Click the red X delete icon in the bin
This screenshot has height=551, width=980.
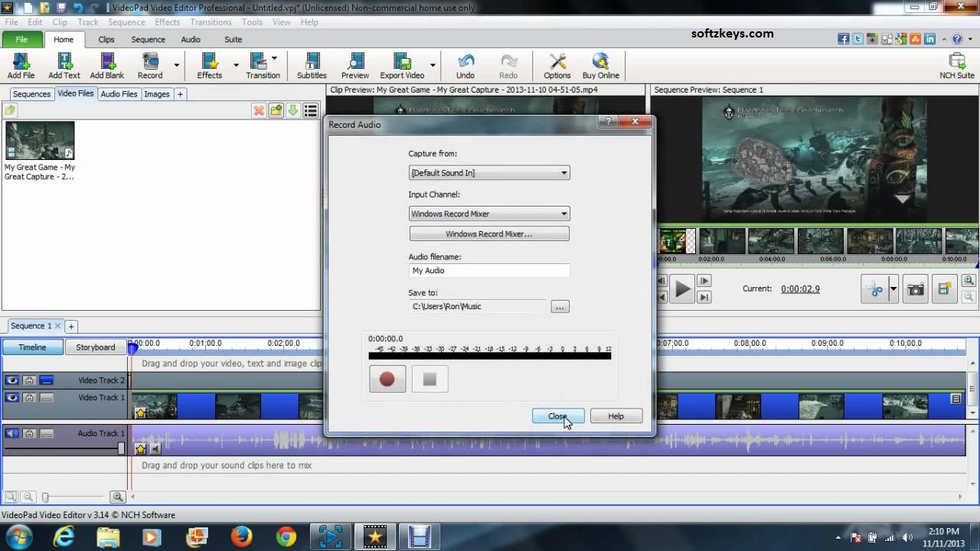[x=259, y=111]
